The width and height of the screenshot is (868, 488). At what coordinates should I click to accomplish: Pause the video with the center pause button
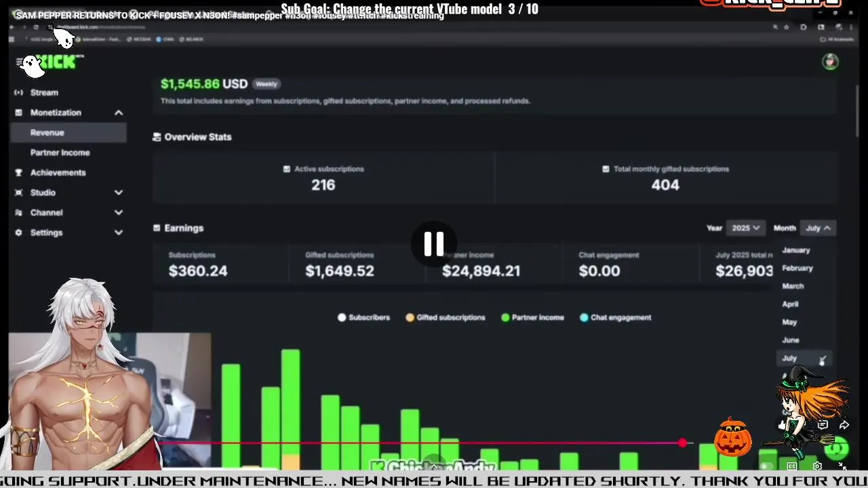[x=434, y=244]
